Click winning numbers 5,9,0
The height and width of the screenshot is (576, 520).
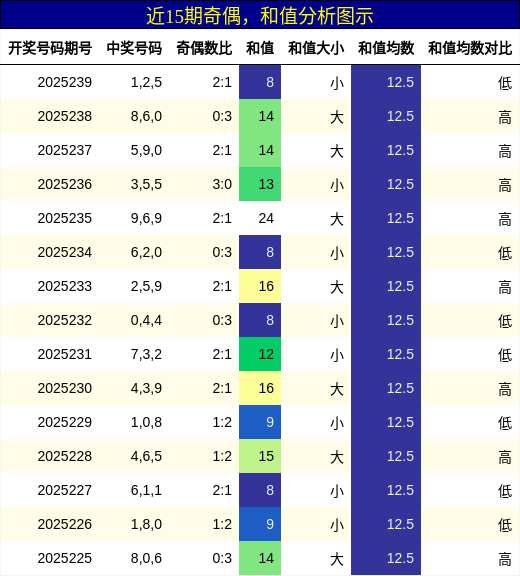click(146, 150)
